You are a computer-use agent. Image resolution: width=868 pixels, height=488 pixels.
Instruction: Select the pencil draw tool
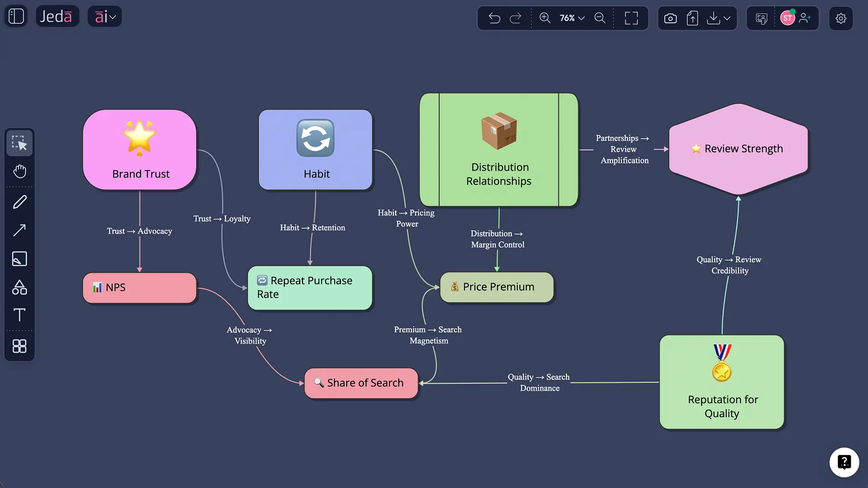[19, 202]
